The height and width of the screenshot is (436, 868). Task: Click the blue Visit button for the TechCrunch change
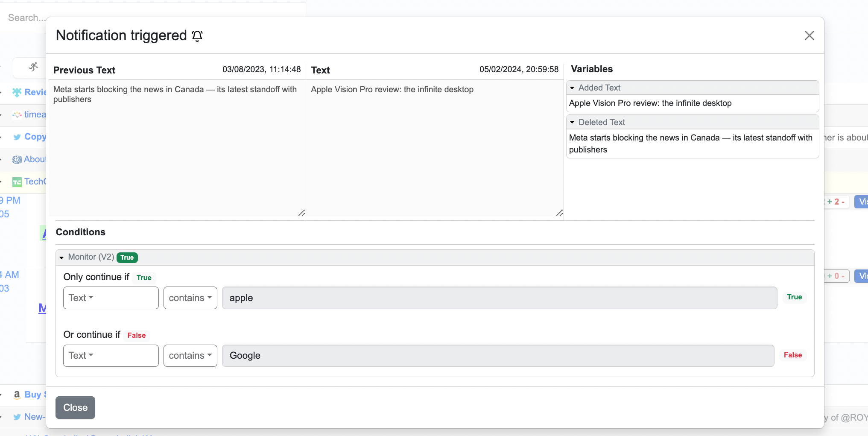[x=863, y=202]
